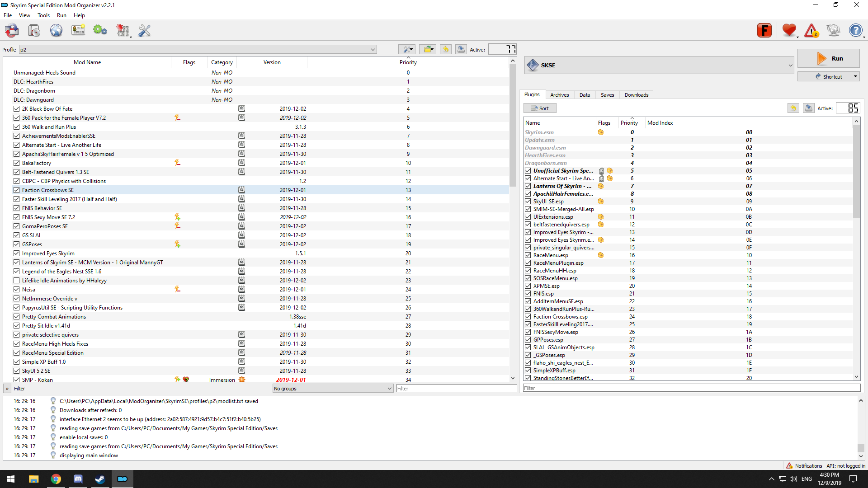Click flag icon beside Skyrim.esm plugin
The width and height of the screenshot is (868, 488).
pos(601,132)
